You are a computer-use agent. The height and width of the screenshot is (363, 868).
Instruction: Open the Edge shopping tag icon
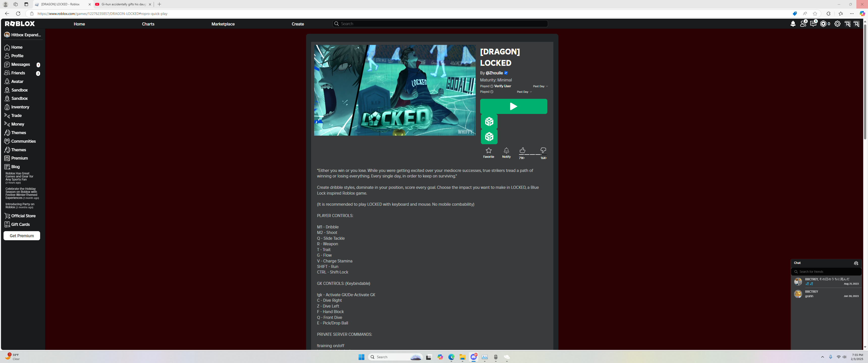tap(795, 13)
